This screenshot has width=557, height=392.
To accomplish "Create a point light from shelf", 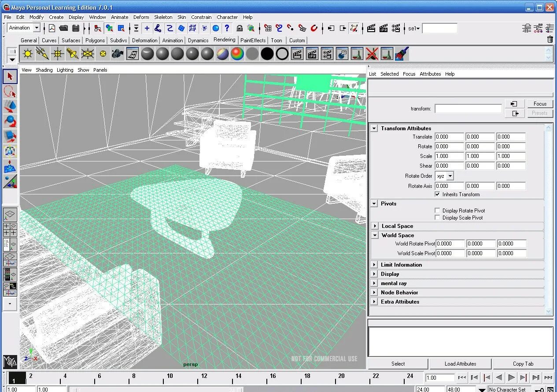I will pyautogui.click(x=28, y=54).
